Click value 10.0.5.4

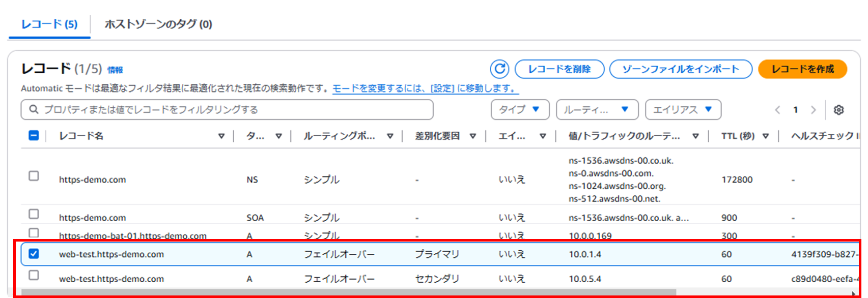coord(585,279)
